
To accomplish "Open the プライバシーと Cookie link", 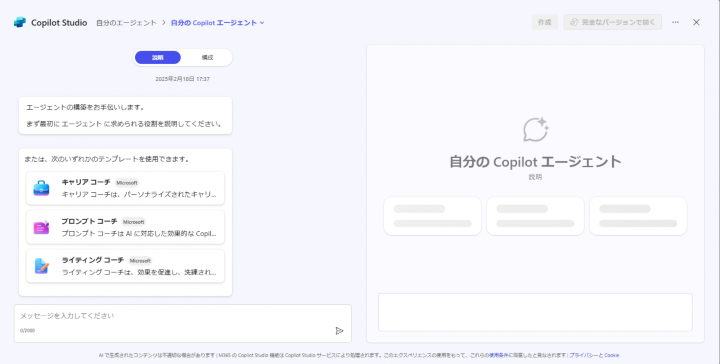I will (594, 355).
